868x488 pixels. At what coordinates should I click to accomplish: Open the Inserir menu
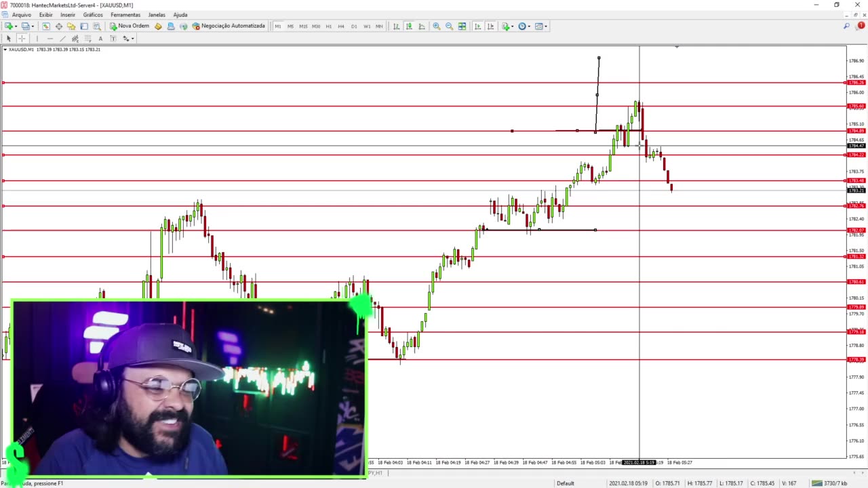pos(68,15)
